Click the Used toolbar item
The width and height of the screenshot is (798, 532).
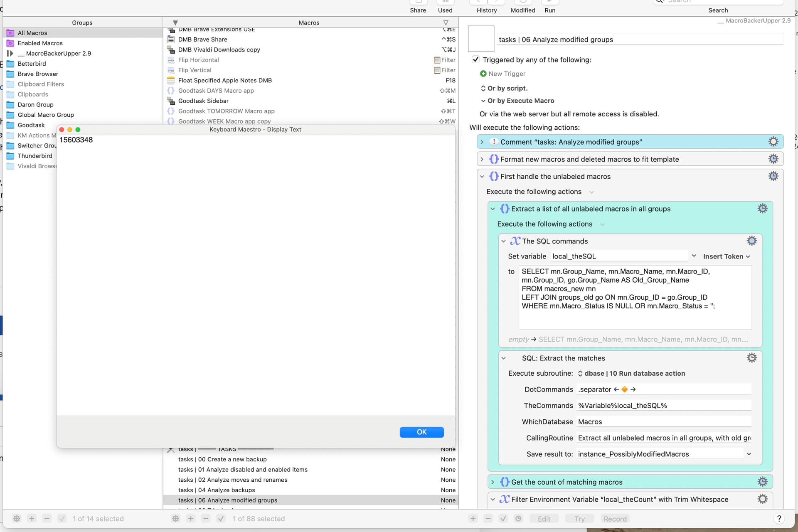click(445, 7)
